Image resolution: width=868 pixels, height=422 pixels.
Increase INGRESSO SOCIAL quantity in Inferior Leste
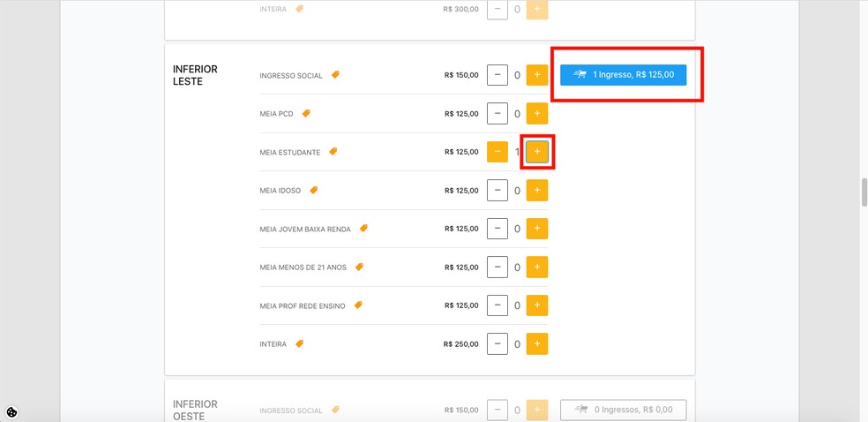tap(537, 75)
